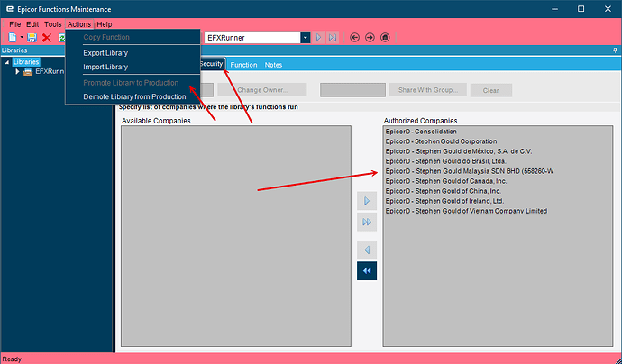The height and width of the screenshot is (364, 622).
Task: Click the pin icon on the Libraries panel
Action: 615,50
